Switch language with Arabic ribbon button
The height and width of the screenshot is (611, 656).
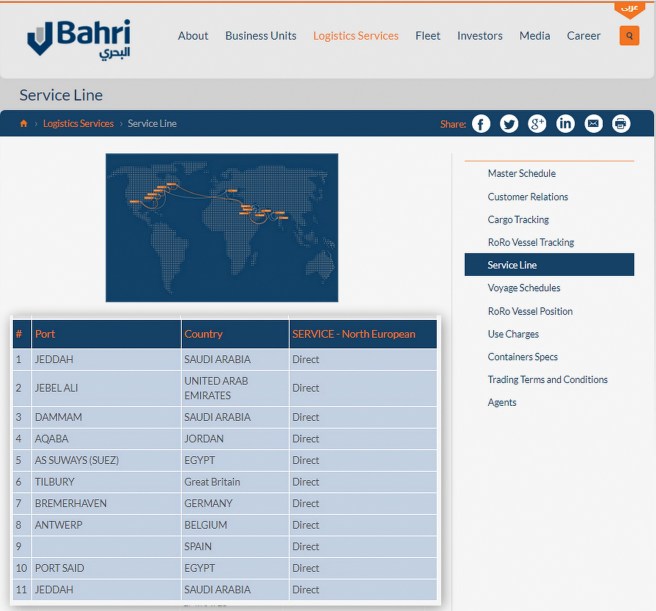coord(629,8)
